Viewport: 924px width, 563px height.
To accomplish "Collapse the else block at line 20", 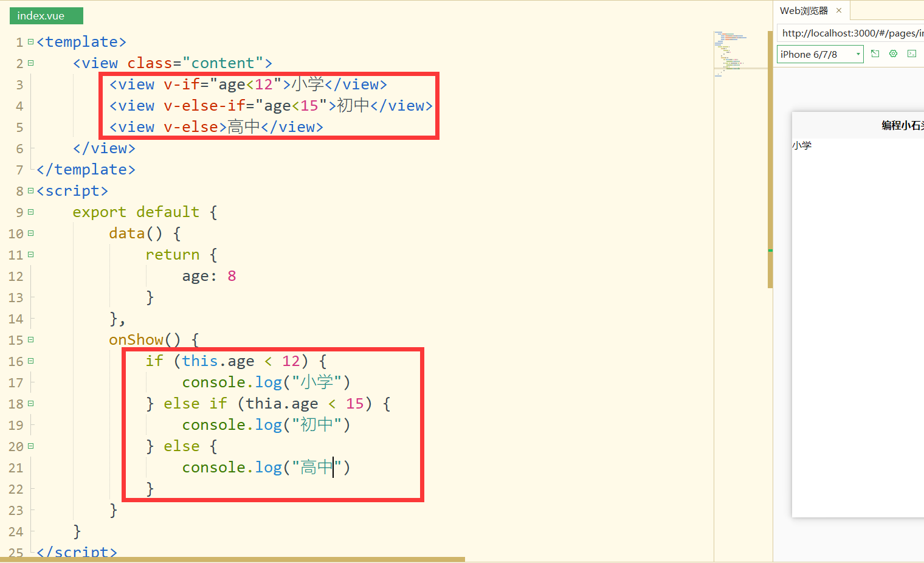I will 30,446.
